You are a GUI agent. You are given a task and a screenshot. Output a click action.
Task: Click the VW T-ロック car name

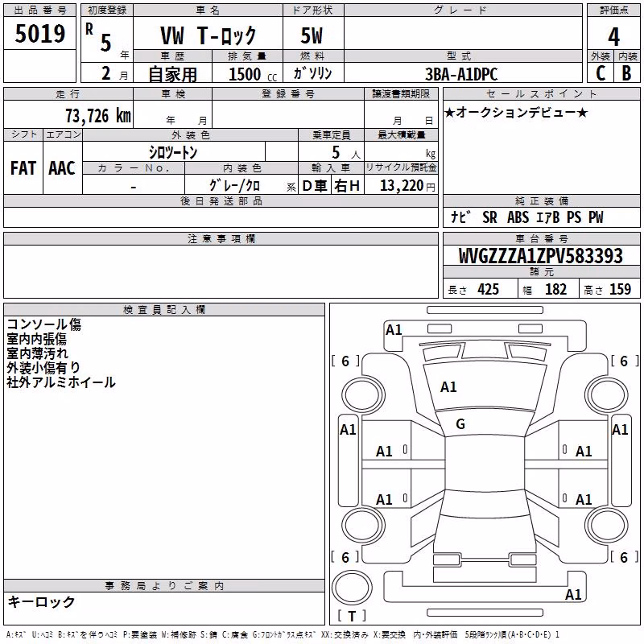208,35
